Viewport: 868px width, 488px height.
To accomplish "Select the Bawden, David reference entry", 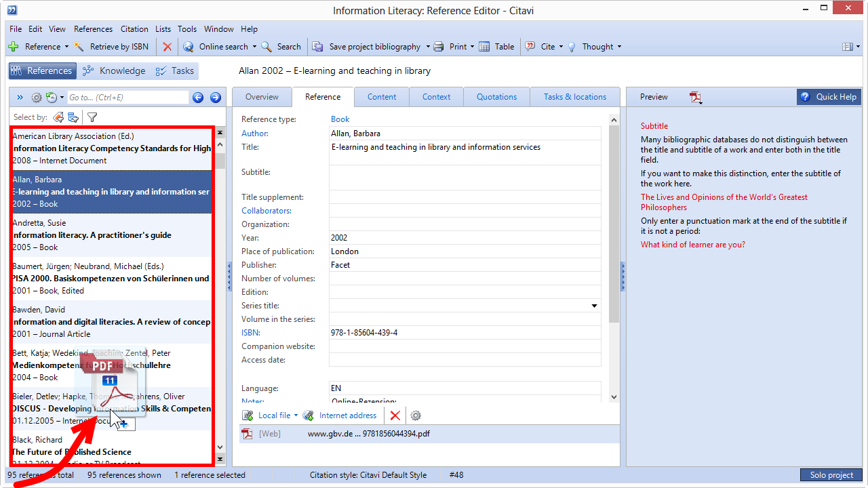I will (111, 322).
